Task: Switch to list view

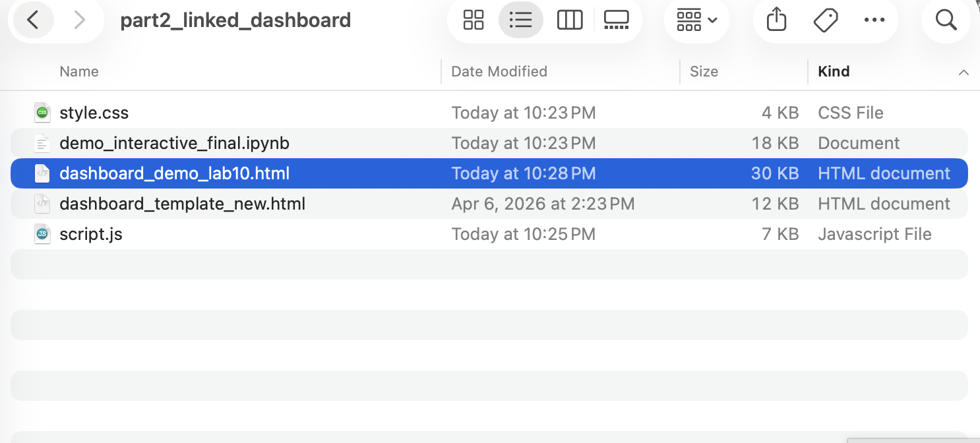Action: point(520,20)
